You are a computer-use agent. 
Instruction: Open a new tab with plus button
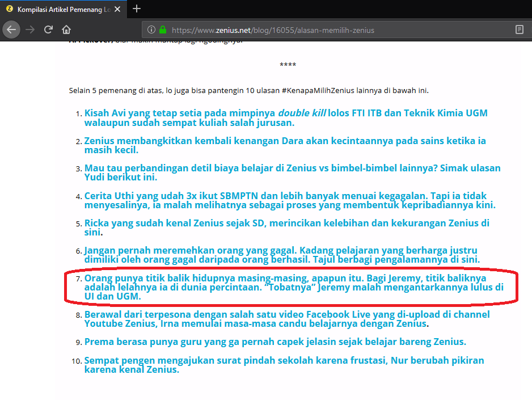click(136, 9)
